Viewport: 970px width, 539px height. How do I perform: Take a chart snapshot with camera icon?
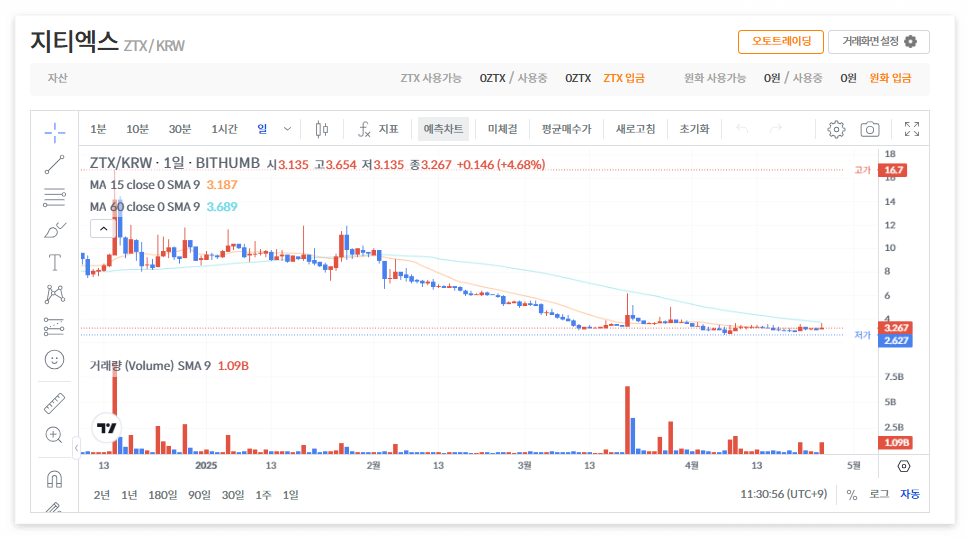click(x=870, y=129)
